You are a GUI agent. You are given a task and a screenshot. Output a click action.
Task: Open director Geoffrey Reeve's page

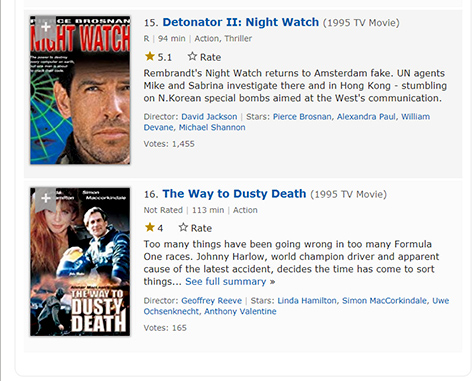[211, 301]
